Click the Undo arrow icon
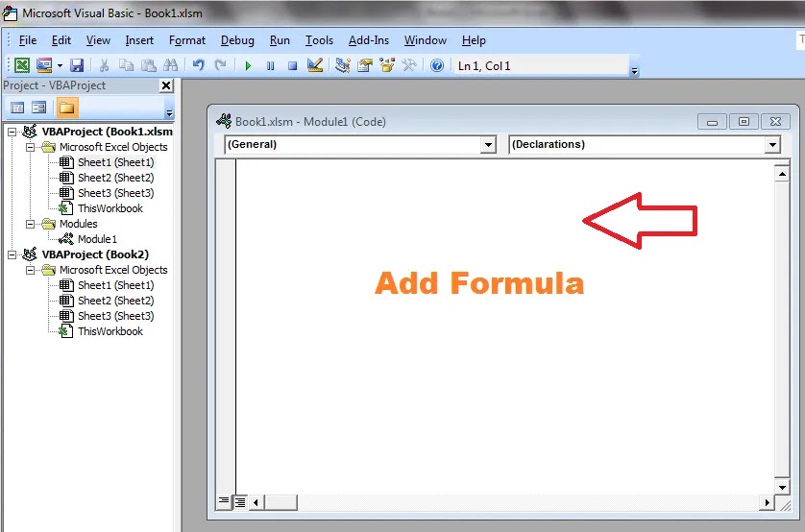 [x=198, y=65]
